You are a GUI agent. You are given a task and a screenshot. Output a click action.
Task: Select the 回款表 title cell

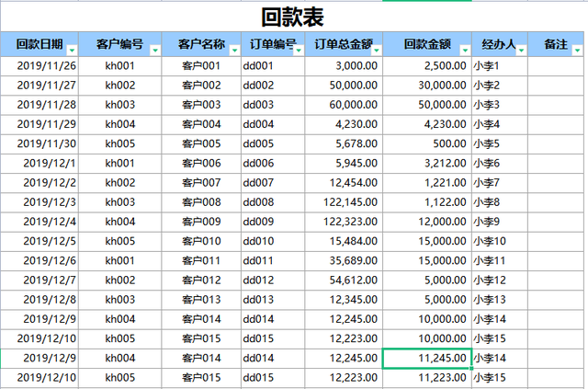[x=292, y=17]
